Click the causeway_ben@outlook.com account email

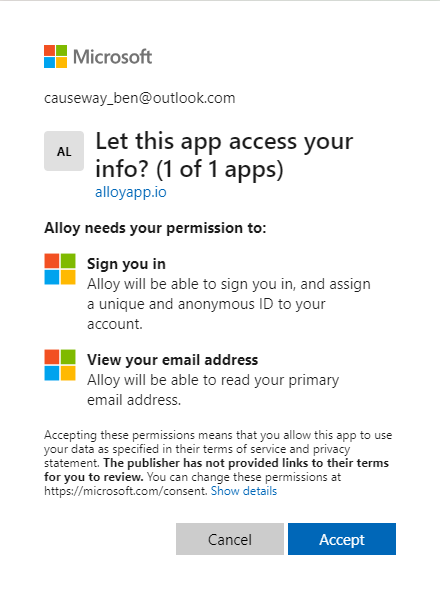(x=139, y=98)
